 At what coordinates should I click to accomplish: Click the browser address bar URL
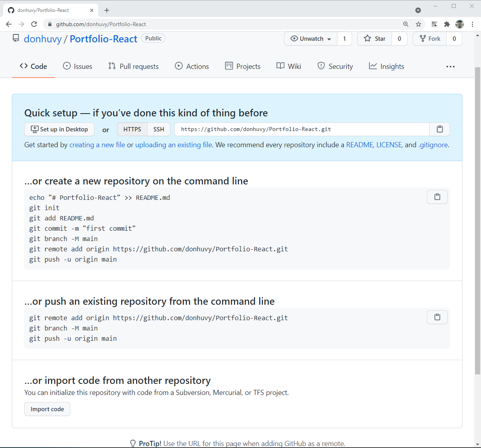pyautogui.click(x=101, y=24)
